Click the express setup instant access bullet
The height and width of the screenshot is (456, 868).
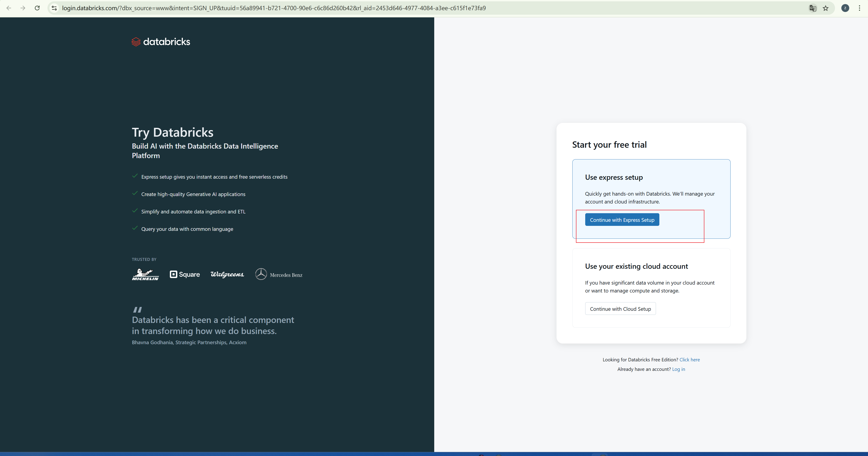pyautogui.click(x=214, y=177)
